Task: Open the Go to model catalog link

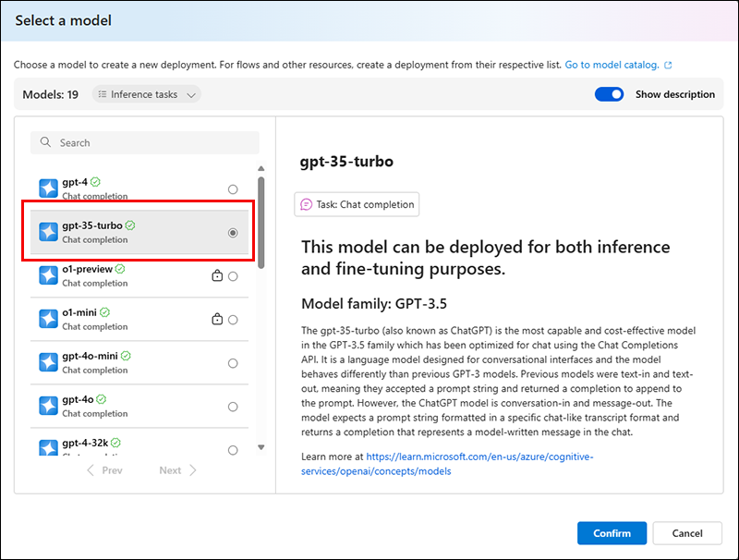Action: click(612, 66)
